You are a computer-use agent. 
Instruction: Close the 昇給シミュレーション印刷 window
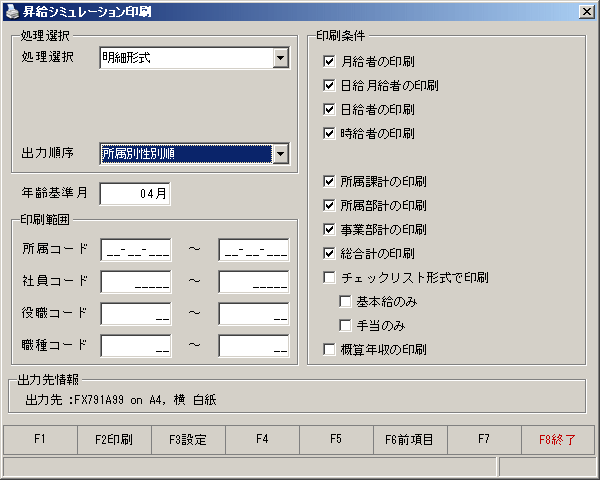coord(587,12)
